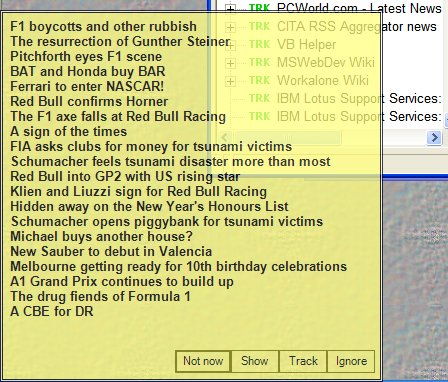Expand the Workalone Wiki feed node
The width and height of the screenshot is (448, 382).
click(230, 81)
